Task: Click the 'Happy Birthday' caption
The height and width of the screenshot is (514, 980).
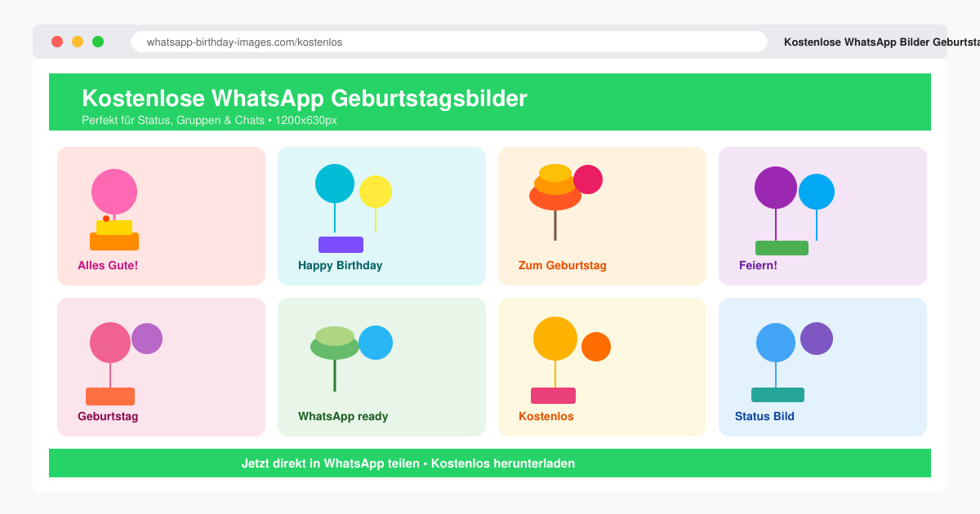Action: pos(340,265)
